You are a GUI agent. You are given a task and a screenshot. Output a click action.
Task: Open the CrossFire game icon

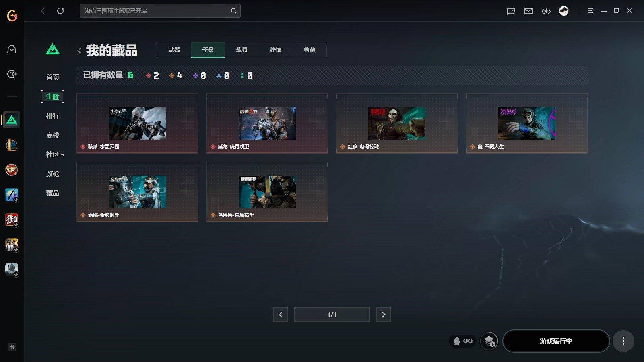12,170
